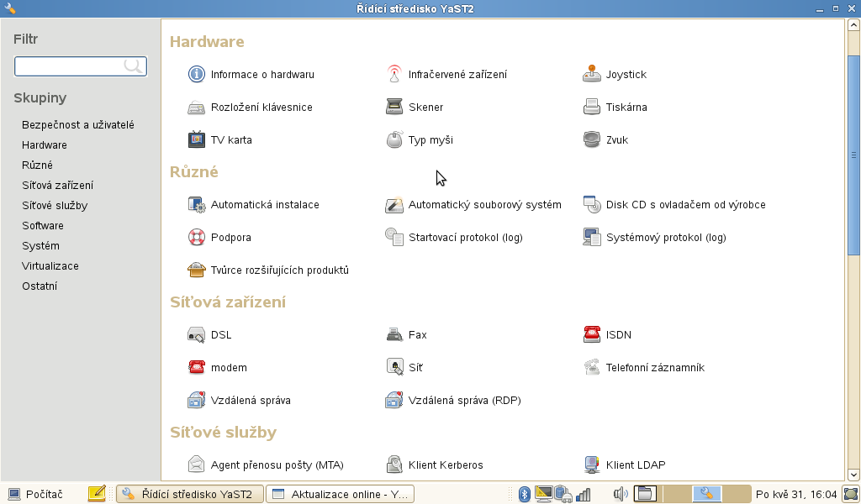861x504 pixels.
Task: Open the Klient Kerberos icon
Action: (x=394, y=465)
